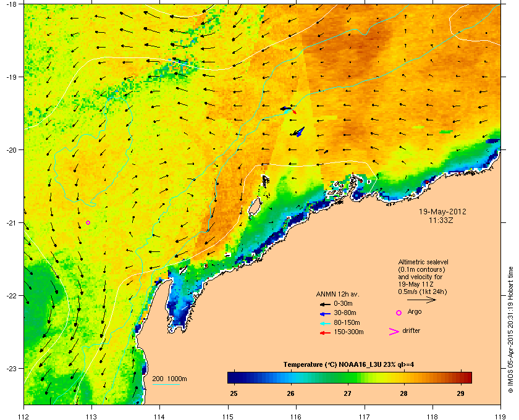Click the longitude axis label 117
This screenshot has width=519, height=420.
(x=365, y=416)
